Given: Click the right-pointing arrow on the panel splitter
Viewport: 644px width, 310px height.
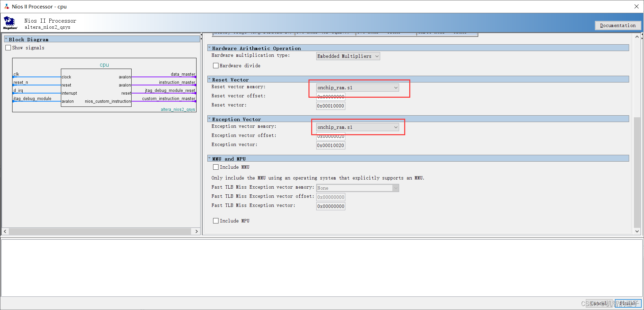Looking at the screenshot, I should [x=202, y=39].
